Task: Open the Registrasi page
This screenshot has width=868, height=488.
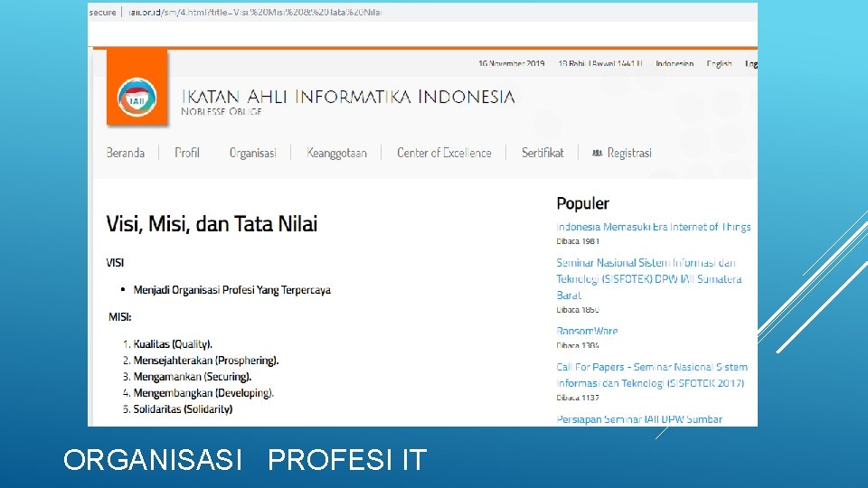Action: click(629, 154)
